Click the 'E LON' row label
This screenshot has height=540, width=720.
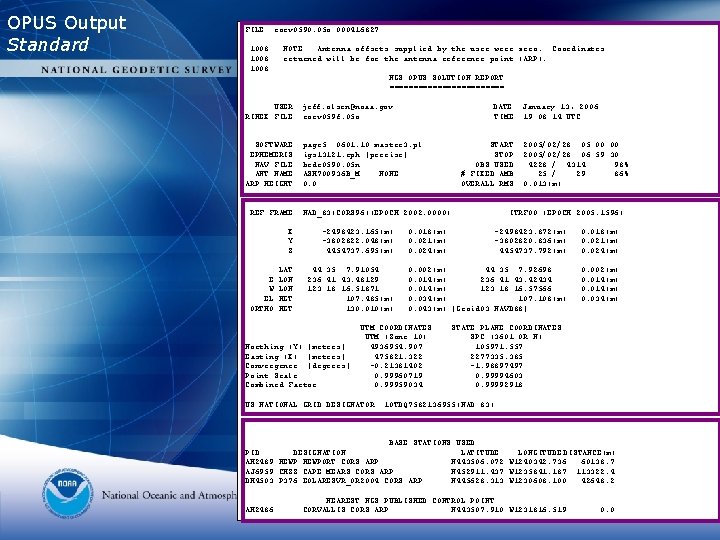click(x=281, y=280)
